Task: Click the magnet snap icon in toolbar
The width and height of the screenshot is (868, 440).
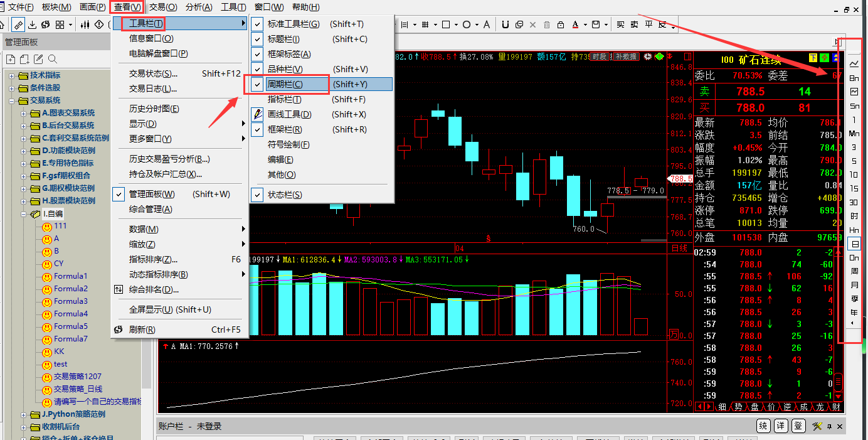Action: point(505,24)
